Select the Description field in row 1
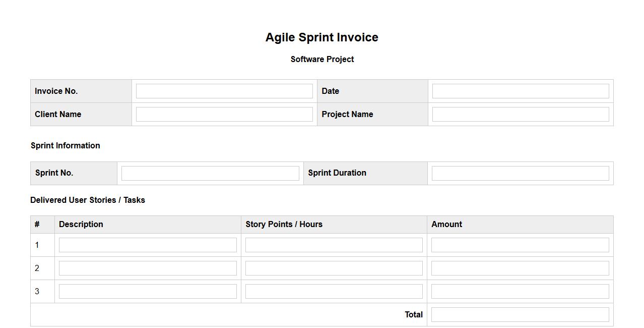644x328 pixels. click(148, 245)
